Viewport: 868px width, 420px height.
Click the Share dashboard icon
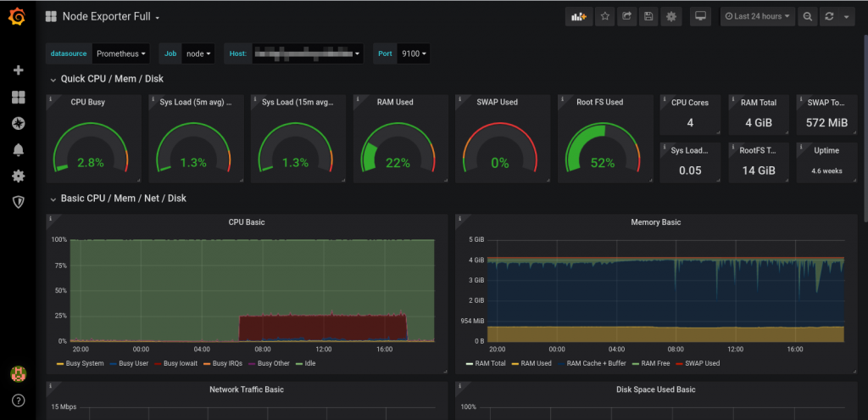click(x=626, y=16)
